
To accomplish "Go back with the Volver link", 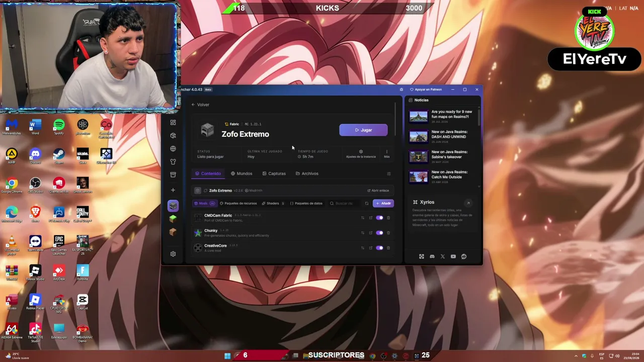I will (200, 105).
